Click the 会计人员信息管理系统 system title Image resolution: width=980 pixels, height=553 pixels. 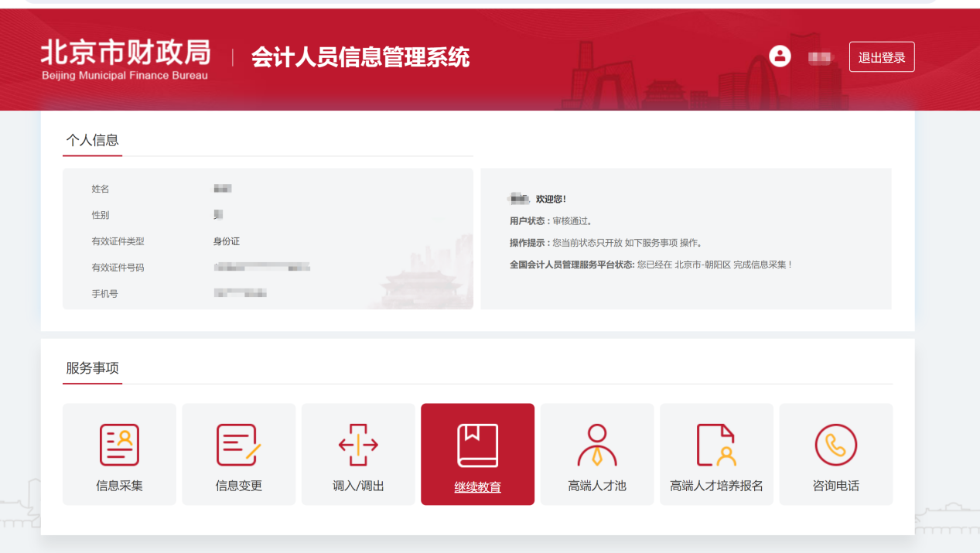361,57
